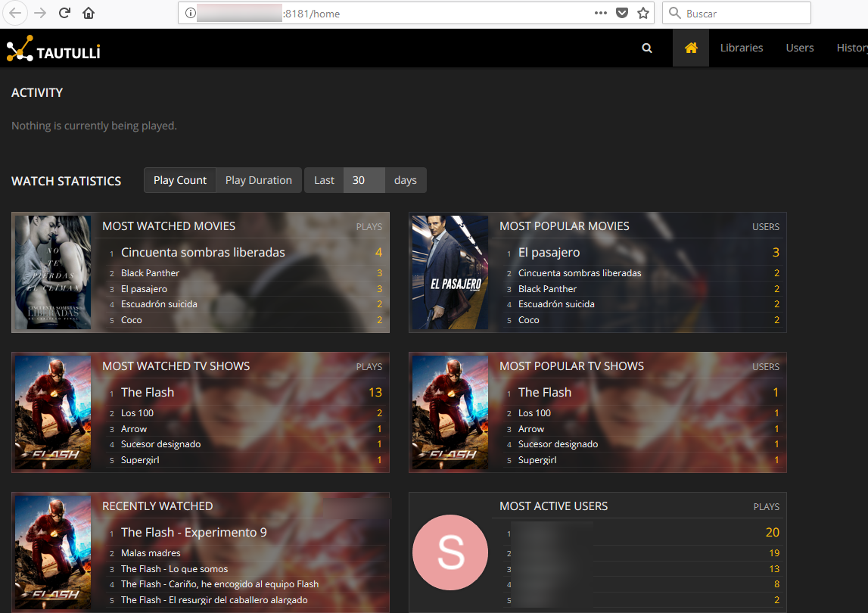Bookmark this page with the star
This screenshot has height=613, width=868.
642,14
